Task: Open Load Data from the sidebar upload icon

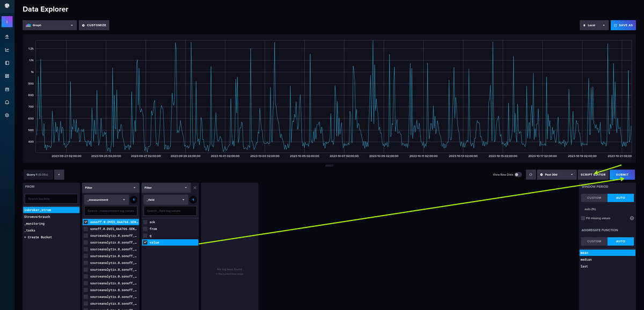Action: [x=7, y=37]
